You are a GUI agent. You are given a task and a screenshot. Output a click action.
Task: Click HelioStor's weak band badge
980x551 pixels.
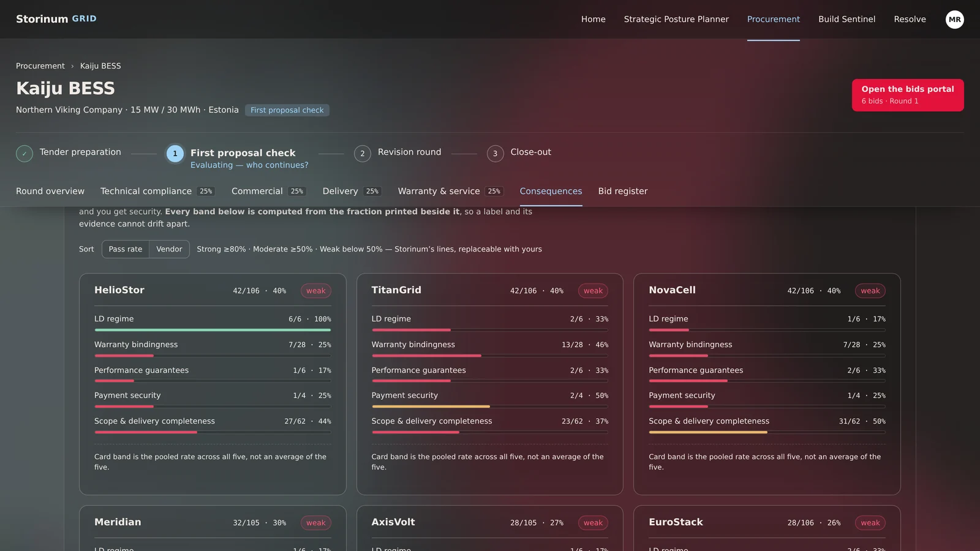(x=316, y=291)
